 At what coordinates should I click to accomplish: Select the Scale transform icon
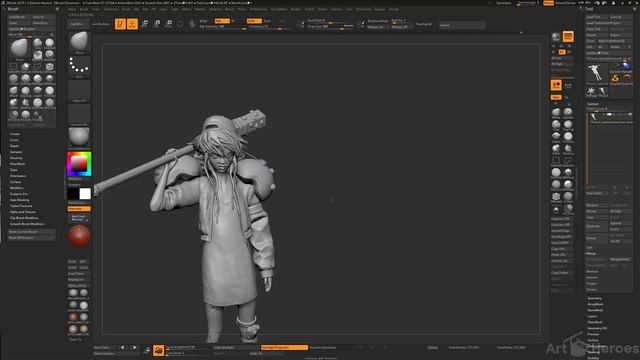tap(156, 24)
